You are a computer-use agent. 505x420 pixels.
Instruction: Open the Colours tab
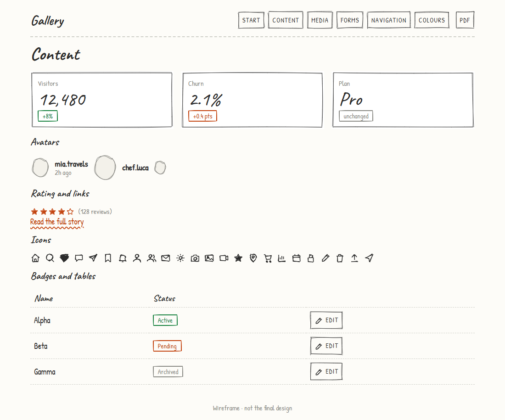pos(432,20)
